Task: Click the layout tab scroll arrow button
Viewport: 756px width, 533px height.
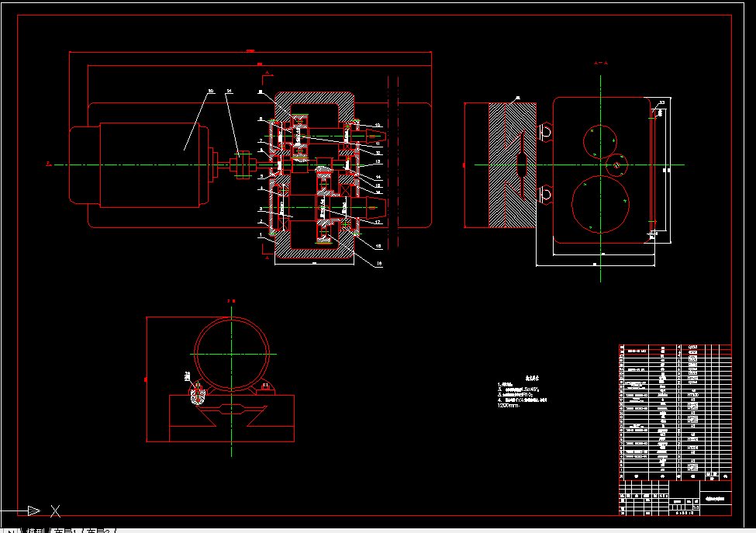Action: coord(9,531)
